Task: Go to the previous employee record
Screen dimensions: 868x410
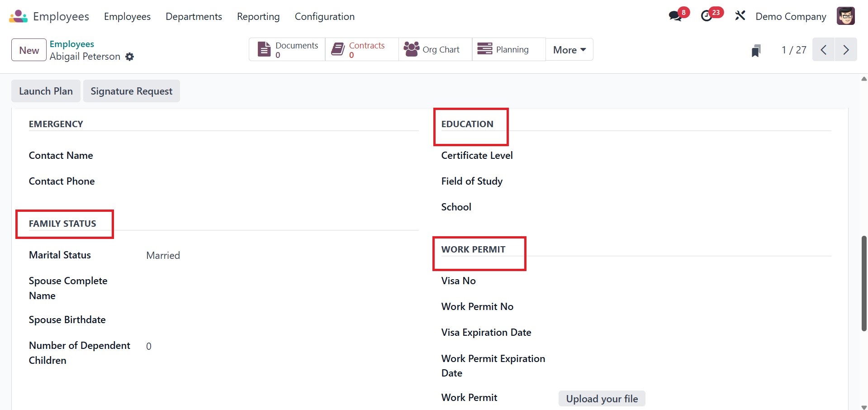Action: (824, 50)
